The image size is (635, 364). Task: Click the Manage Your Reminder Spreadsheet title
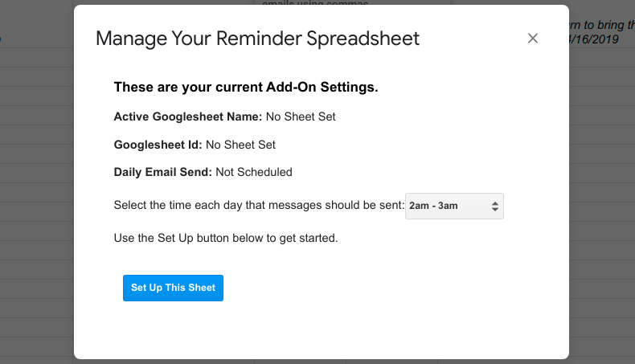257,39
